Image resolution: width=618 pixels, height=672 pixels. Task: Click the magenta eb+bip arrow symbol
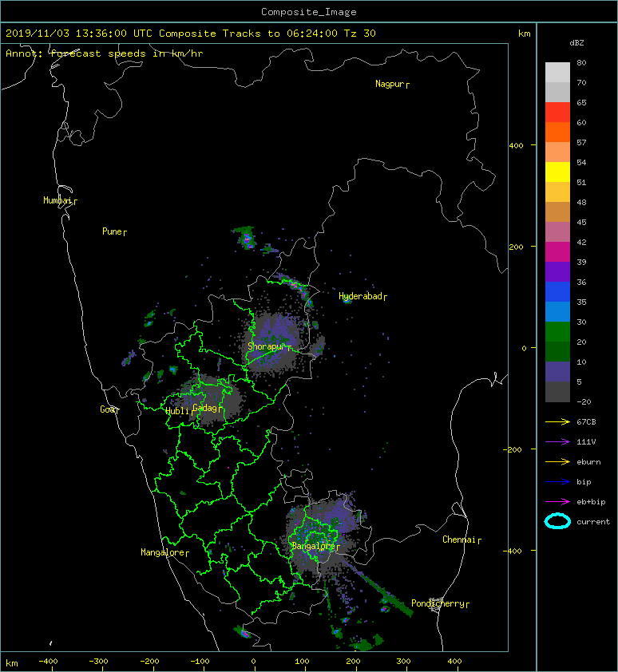pos(557,501)
